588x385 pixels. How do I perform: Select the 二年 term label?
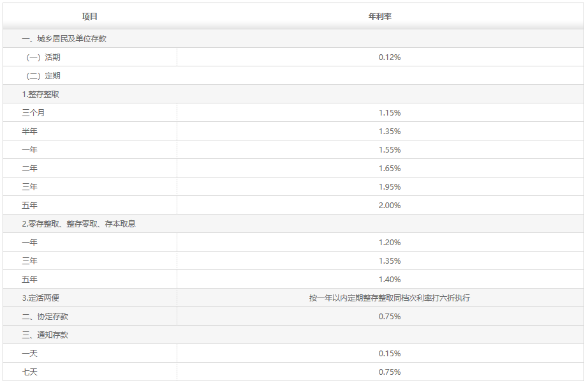click(29, 169)
